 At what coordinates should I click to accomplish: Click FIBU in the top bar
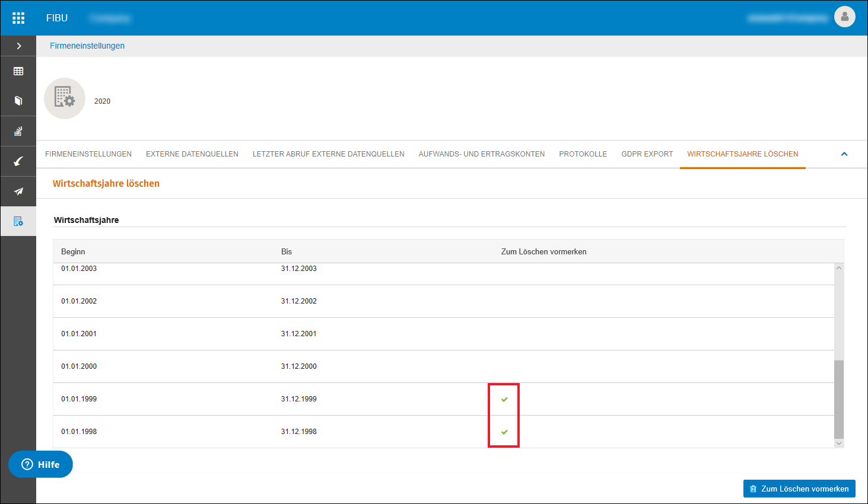[57, 18]
